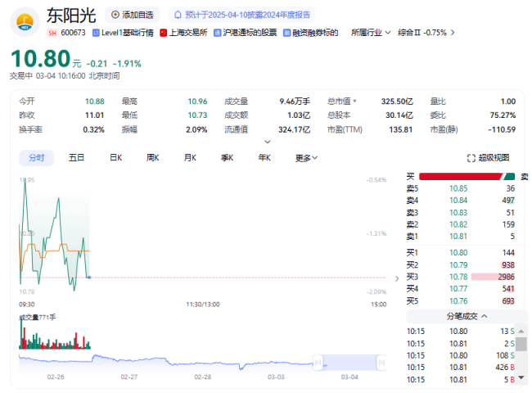The width and height of the screenshot is (532, 393).
Task: Click the up arrow of trades scrollbar
Action: [521, 332]
